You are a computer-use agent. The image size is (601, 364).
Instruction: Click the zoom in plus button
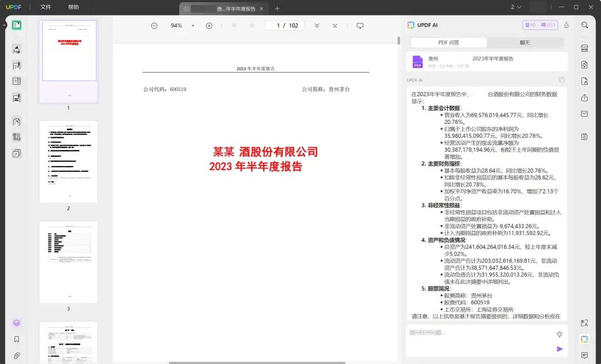pyautogui.click(x=209, y=26)
